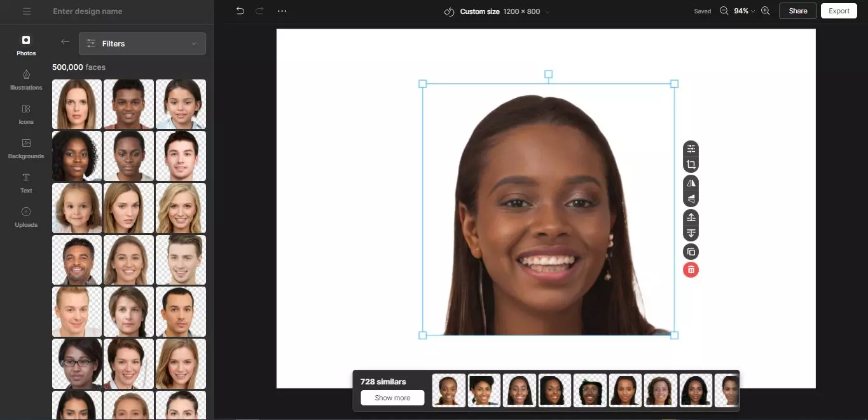This screenshot has width=868, height=420.
Task: Open the Backgrounds panel
Action: coord(26,148)
